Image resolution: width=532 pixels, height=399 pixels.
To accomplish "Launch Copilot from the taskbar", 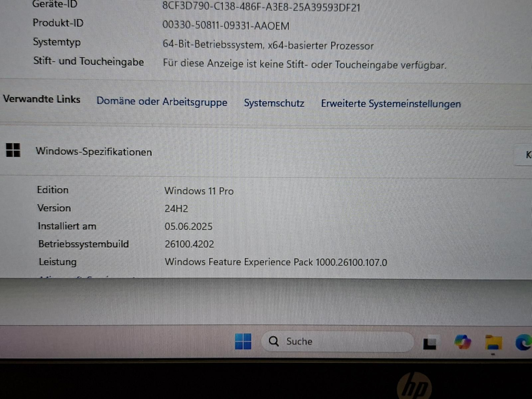I will pos(463,342).
